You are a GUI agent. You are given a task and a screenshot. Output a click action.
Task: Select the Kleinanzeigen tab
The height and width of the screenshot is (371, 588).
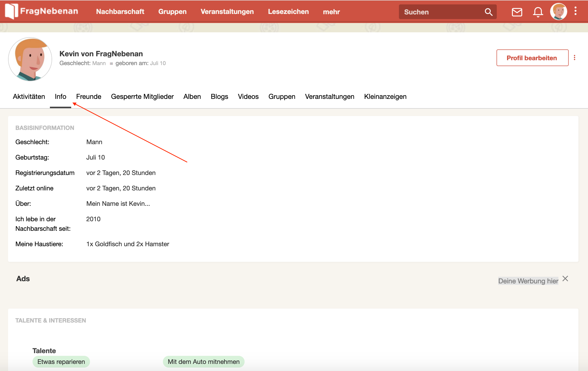[x=385, y=96]
